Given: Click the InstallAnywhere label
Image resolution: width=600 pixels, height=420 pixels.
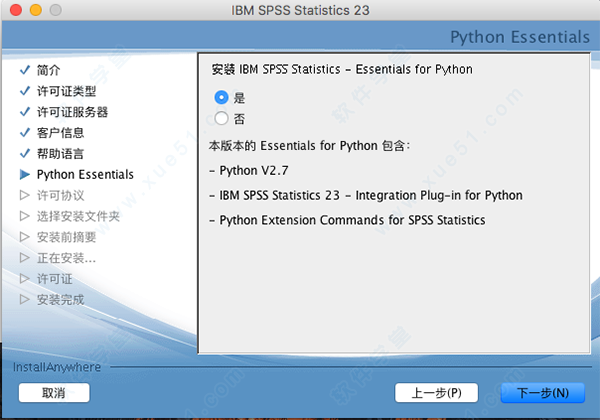Looking at the screenshot, I should tap(57, 367).
